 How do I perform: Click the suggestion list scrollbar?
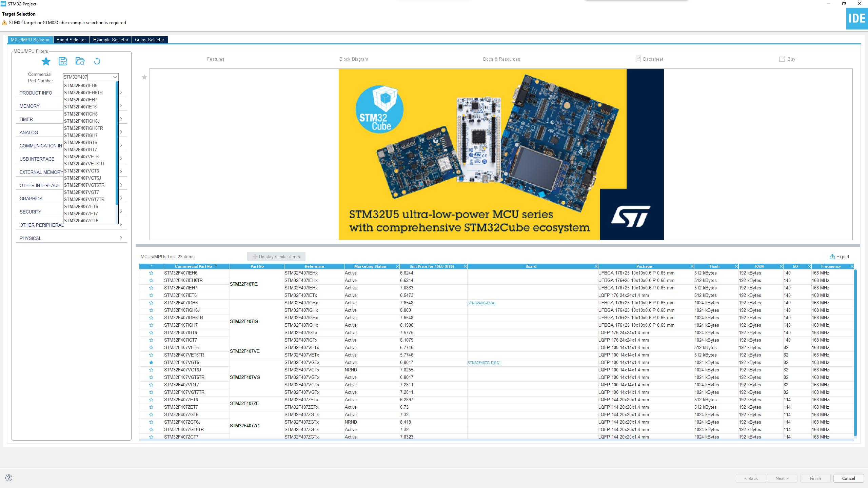click(x=117, y=143)
